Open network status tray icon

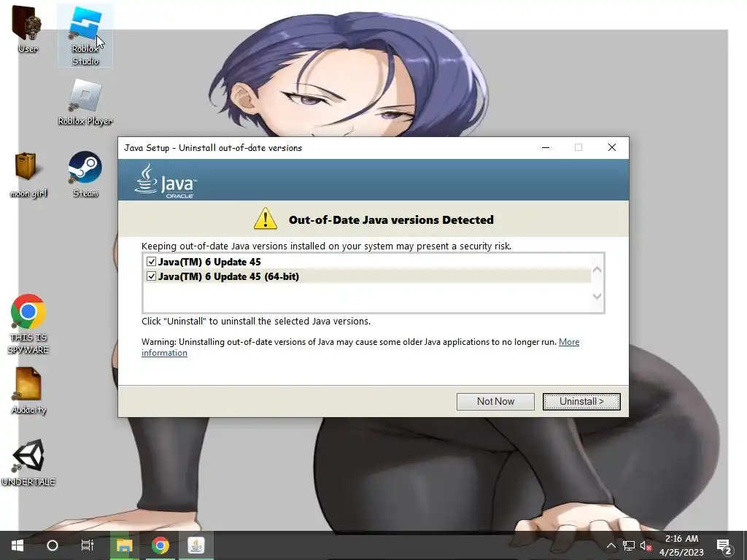pyautogui.click(x=629, y=545)
